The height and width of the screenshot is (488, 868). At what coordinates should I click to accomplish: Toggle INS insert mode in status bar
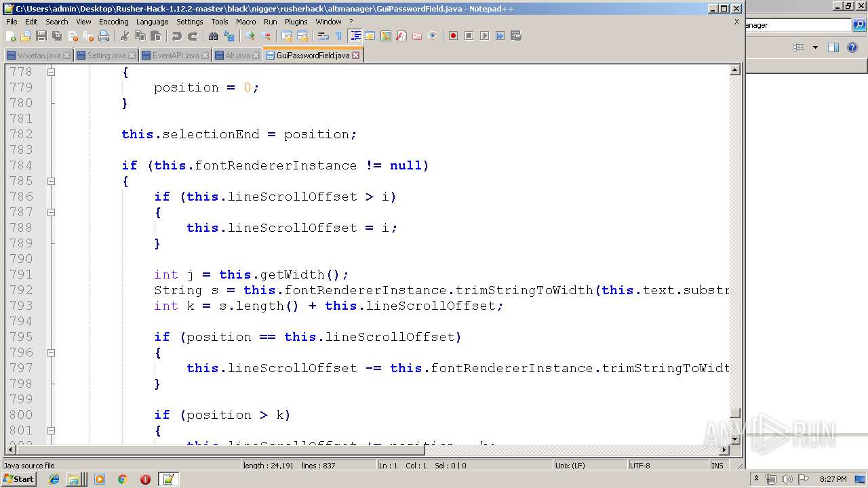pyautogui.click(x=717, y=466)
